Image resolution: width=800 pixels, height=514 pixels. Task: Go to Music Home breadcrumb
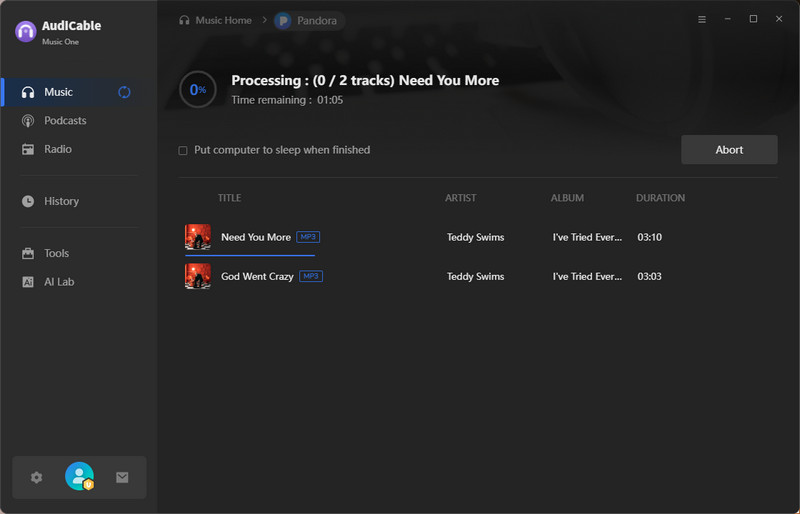(x=215, y=20)
